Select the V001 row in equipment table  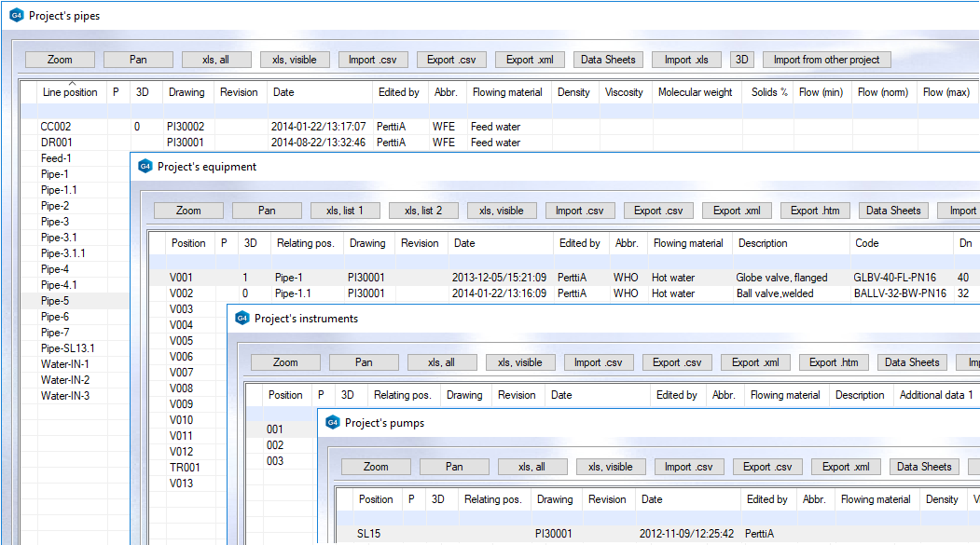[182, 278]
